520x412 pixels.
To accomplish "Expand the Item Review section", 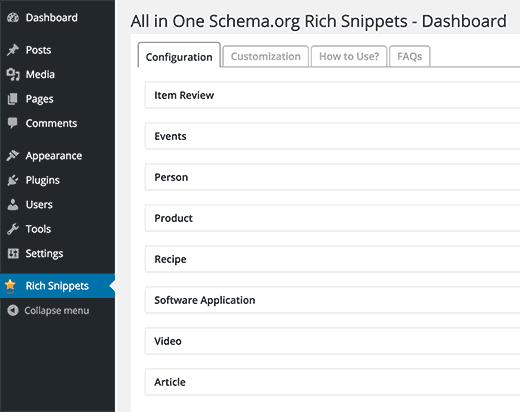I will point(332,95).
